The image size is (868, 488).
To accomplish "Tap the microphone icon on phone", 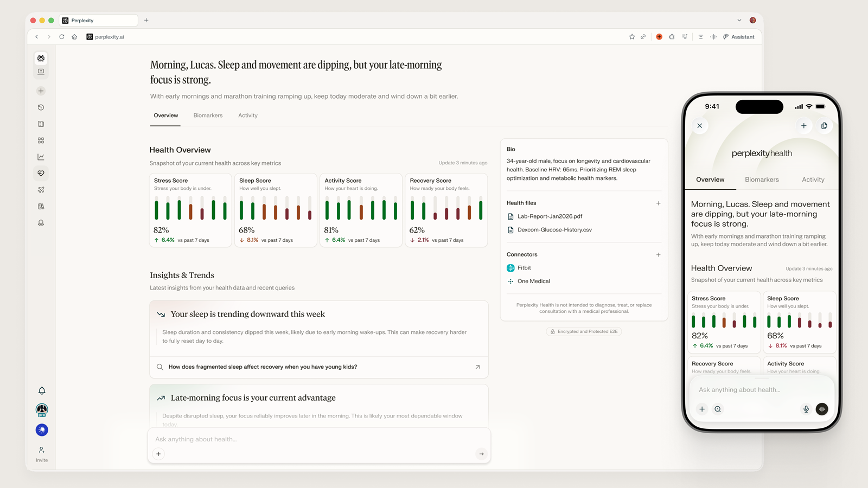I will tap(806, 409).
